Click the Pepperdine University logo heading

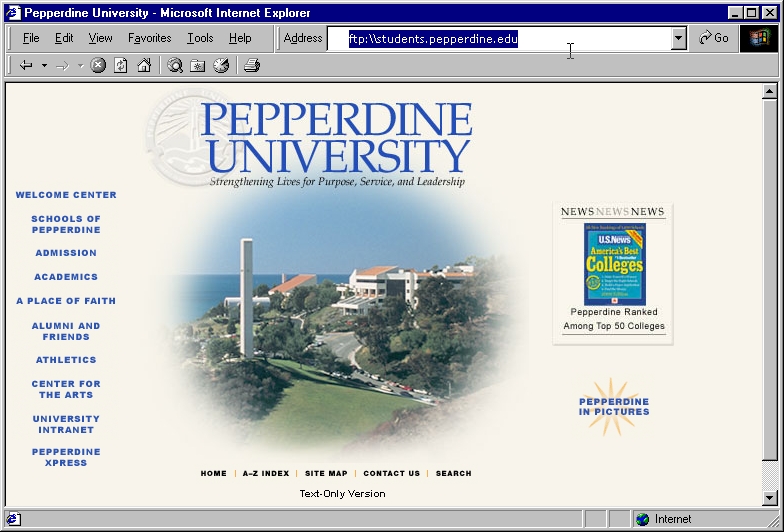(336, 139)
